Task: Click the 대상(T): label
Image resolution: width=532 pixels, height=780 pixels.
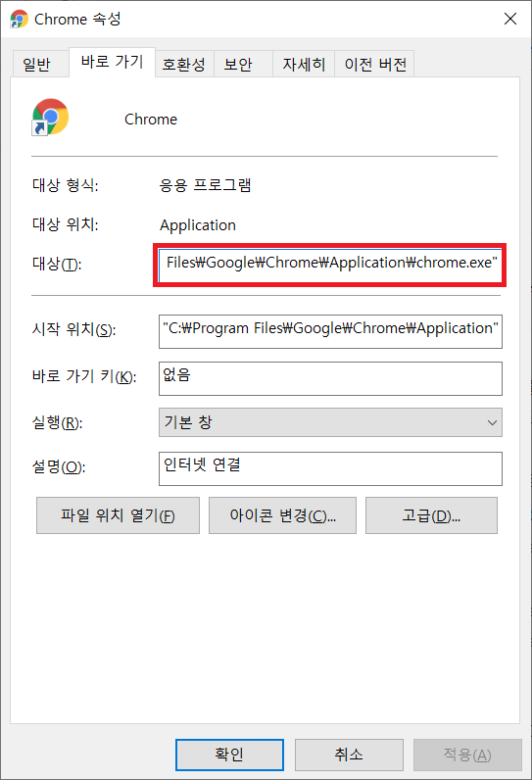Action: (57, 264)
